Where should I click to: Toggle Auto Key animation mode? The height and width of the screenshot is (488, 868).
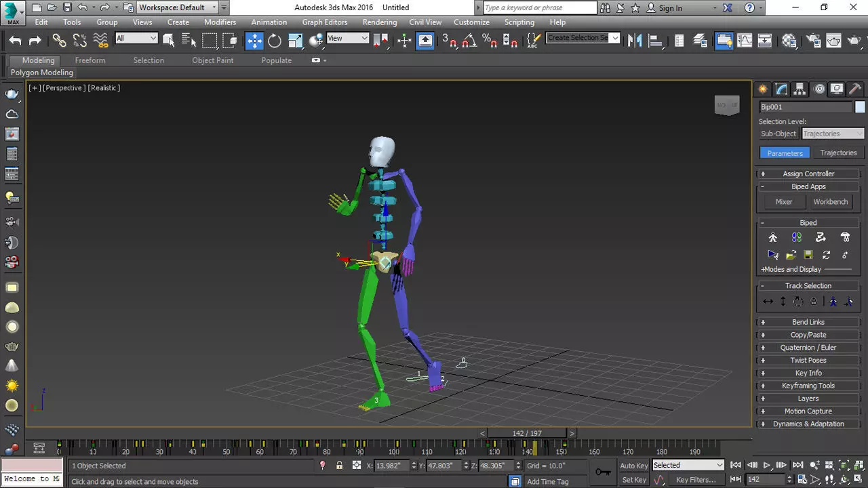[634, 466]
